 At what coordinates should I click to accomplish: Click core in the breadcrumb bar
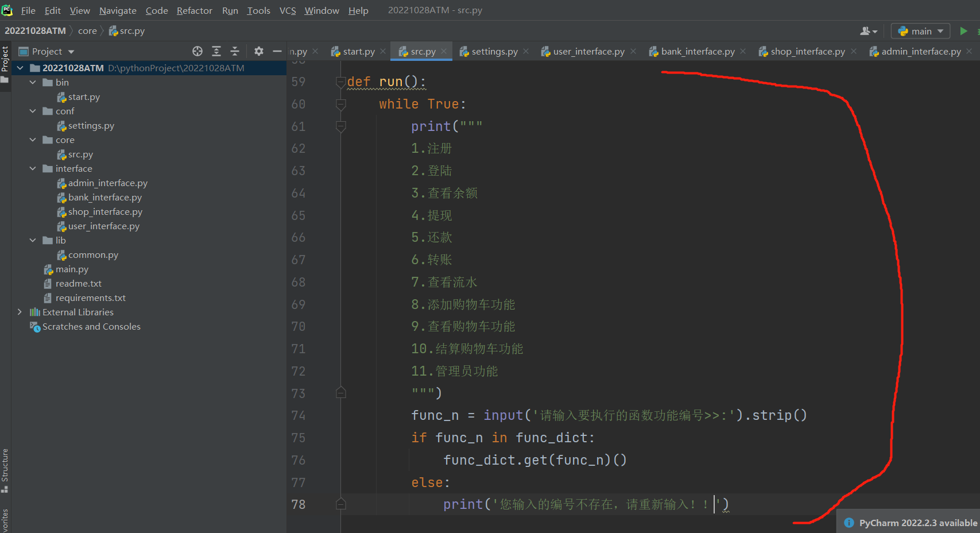point(87,31)
